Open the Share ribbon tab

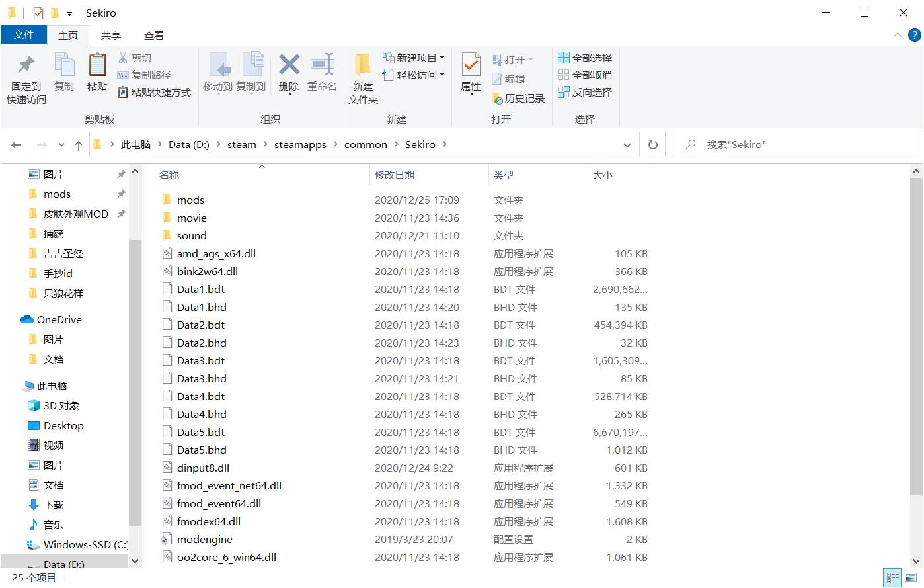point(110,35)
